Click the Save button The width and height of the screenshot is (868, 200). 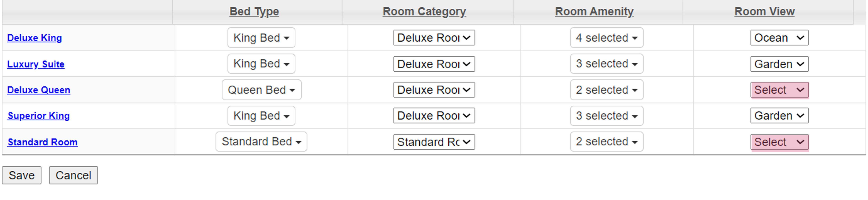pyautogui.click(x=22, y=175)
